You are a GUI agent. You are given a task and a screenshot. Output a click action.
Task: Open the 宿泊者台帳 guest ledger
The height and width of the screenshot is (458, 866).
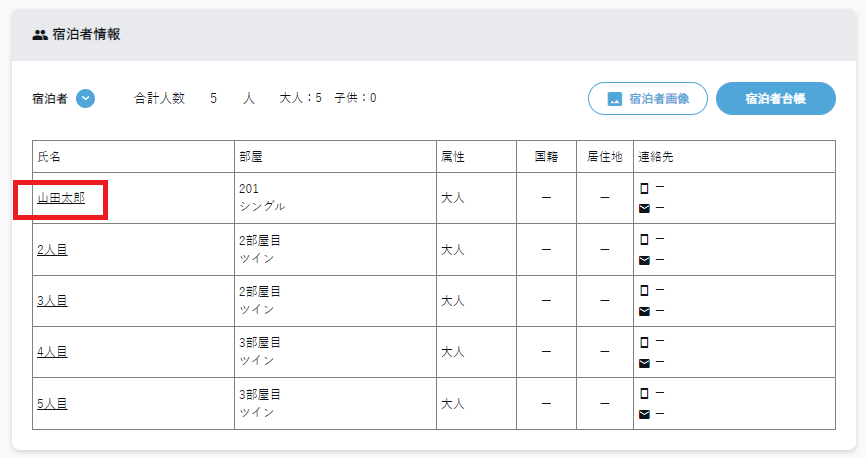click(x=775, y=99)
